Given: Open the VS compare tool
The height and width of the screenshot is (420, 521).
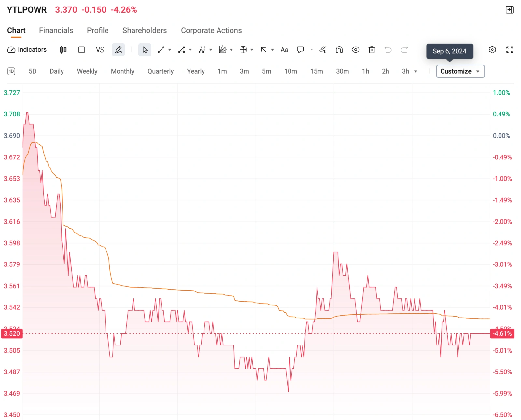Looking at the screenshot, I should coord(100,50).
